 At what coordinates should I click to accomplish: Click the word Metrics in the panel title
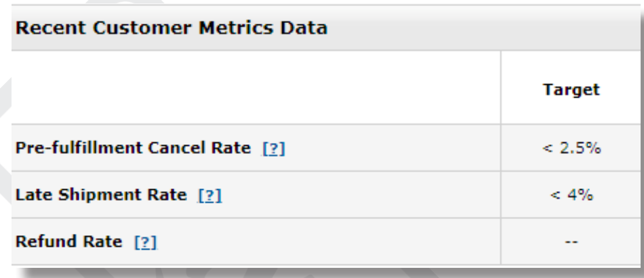pyautogui.click(x=237, y=28)
